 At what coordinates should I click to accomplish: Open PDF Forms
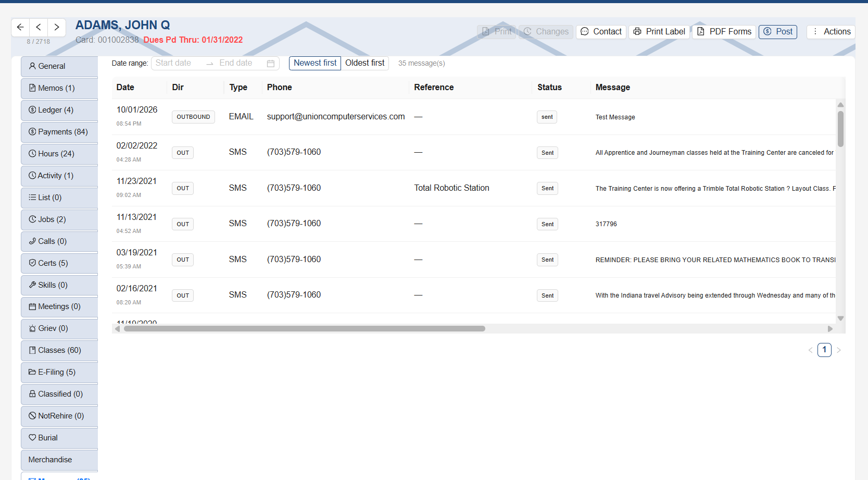724,32
